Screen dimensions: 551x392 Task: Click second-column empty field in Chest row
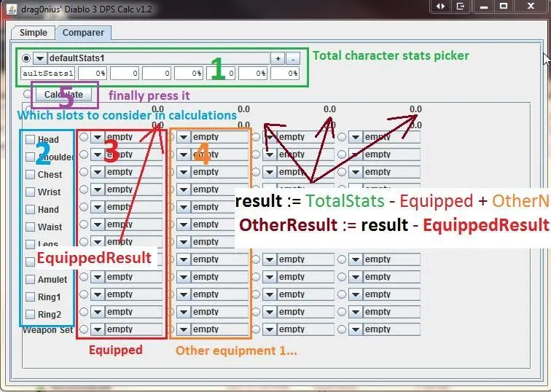[219, 172]
